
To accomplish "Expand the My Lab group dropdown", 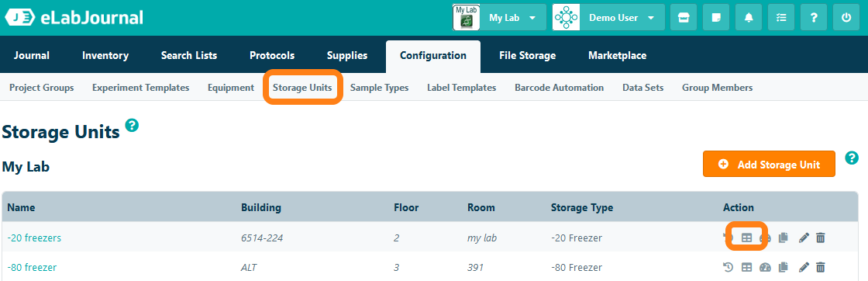I will point(499,18).
